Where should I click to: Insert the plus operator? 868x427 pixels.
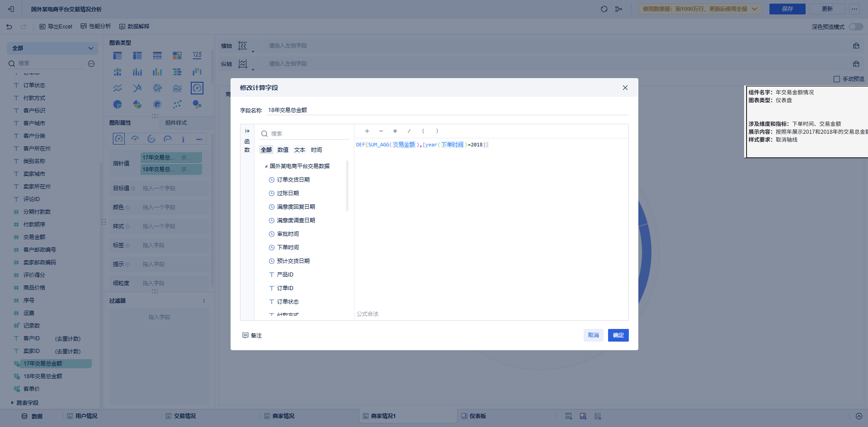point(367,131)
